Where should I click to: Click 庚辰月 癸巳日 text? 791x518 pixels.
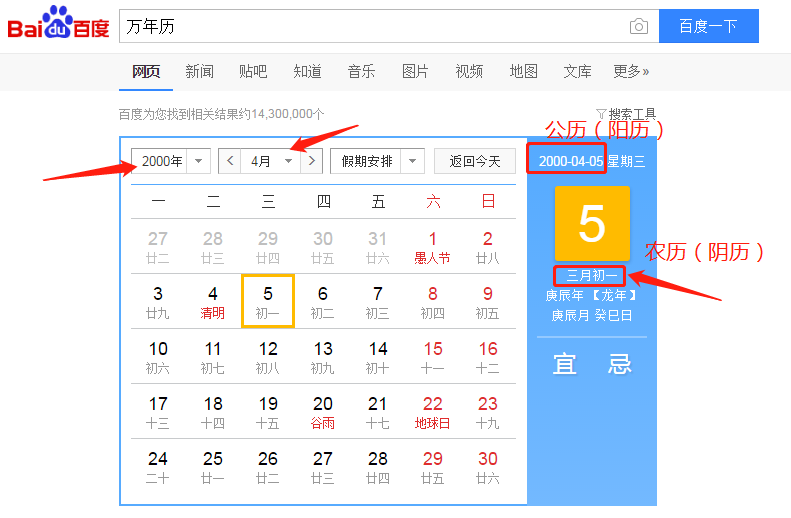tap(591, 315)
